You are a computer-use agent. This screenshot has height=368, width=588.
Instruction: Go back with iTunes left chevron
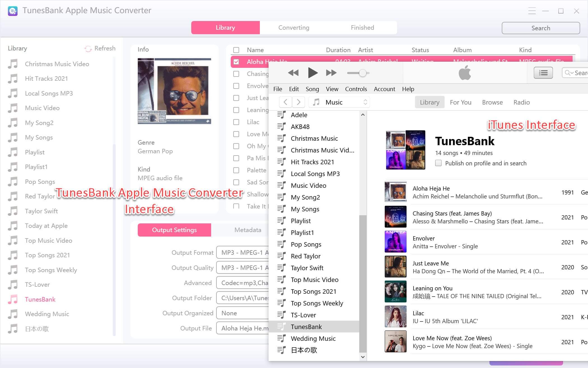[x=285, y=102]
